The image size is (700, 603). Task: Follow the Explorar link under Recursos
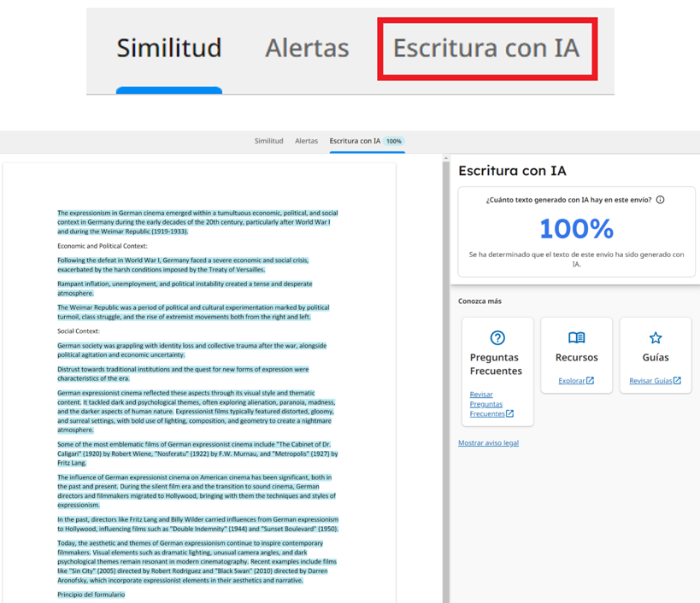(x=571, y=381)
